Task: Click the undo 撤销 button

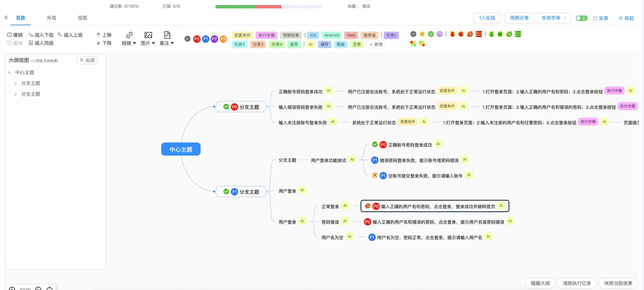Action: click(15, 35)
